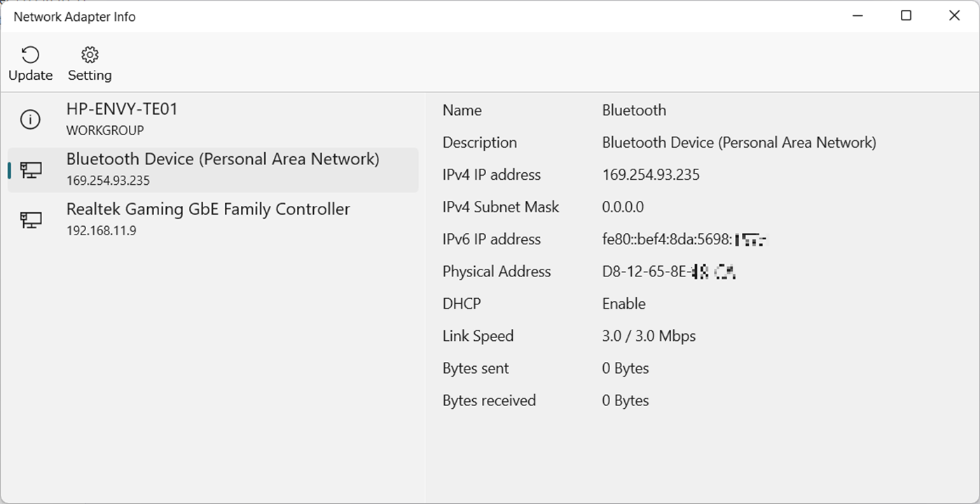Click the Setting label under the gear icon
The height and width of the screenshot is (504, 980).
(x=89, y=75)
